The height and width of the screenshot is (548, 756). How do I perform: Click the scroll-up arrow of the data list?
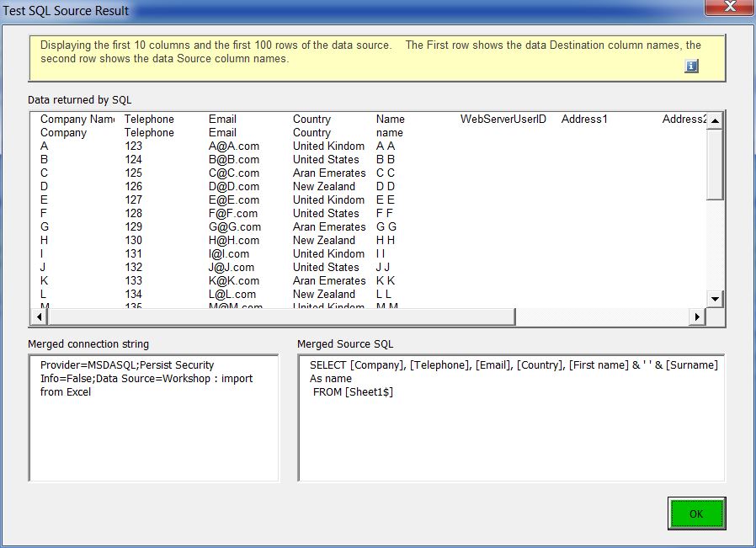[x=713, y=119]
